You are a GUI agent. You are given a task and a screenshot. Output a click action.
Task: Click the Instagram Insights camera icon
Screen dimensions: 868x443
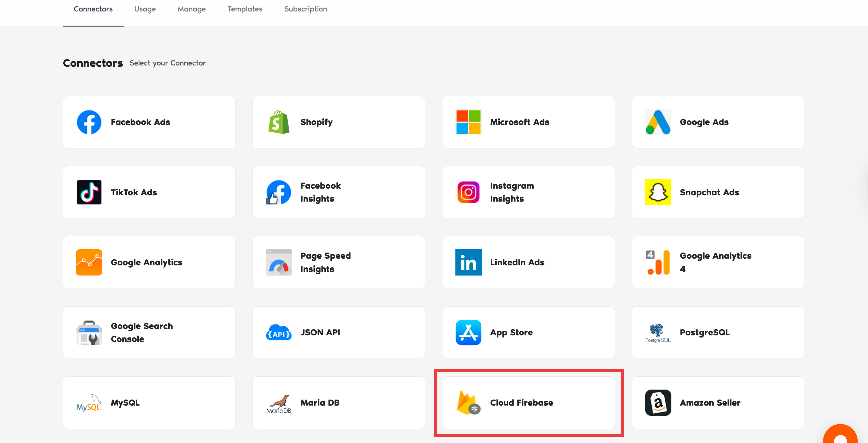(x=468, y=192)
